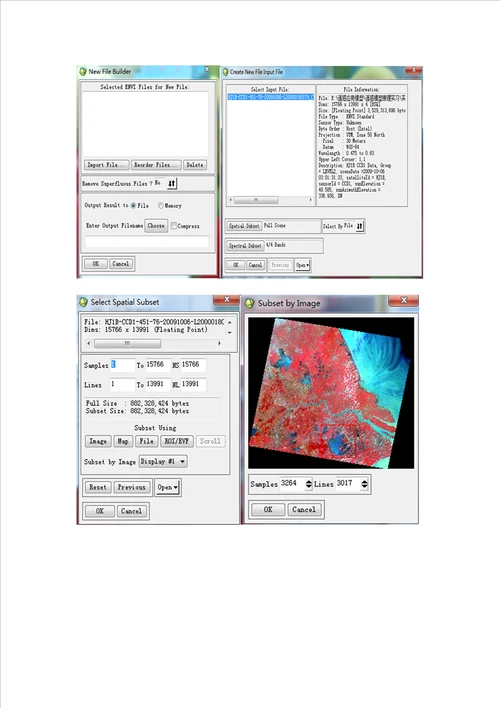The width and height of the screenshot is (500, 708).
Task: Enable the Compress checkbox
Action: 173,226
